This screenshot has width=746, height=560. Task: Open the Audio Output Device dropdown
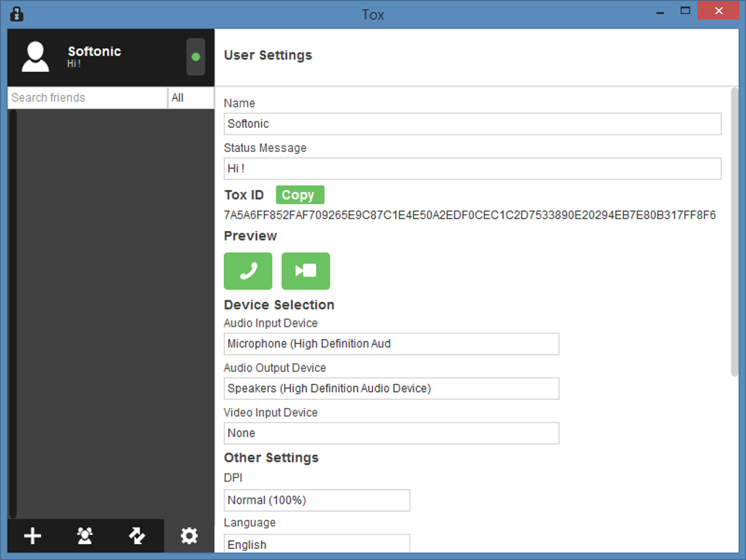click(x=391, y=388)
